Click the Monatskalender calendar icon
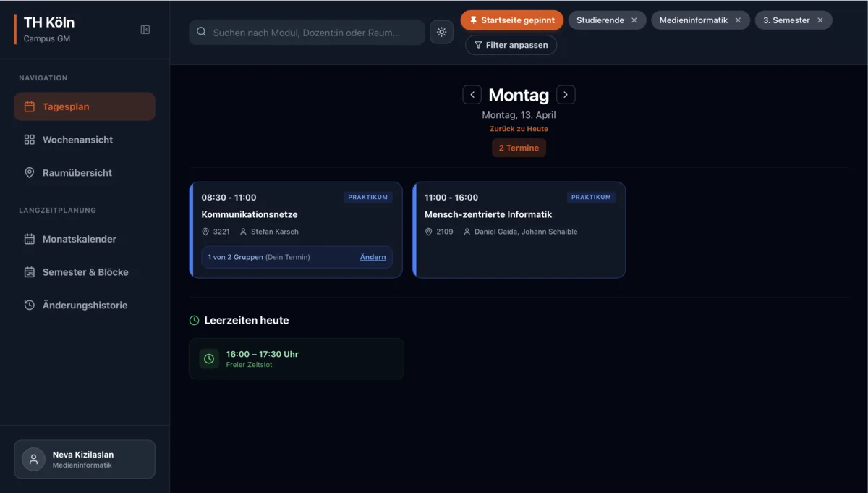 pos(30,239)
